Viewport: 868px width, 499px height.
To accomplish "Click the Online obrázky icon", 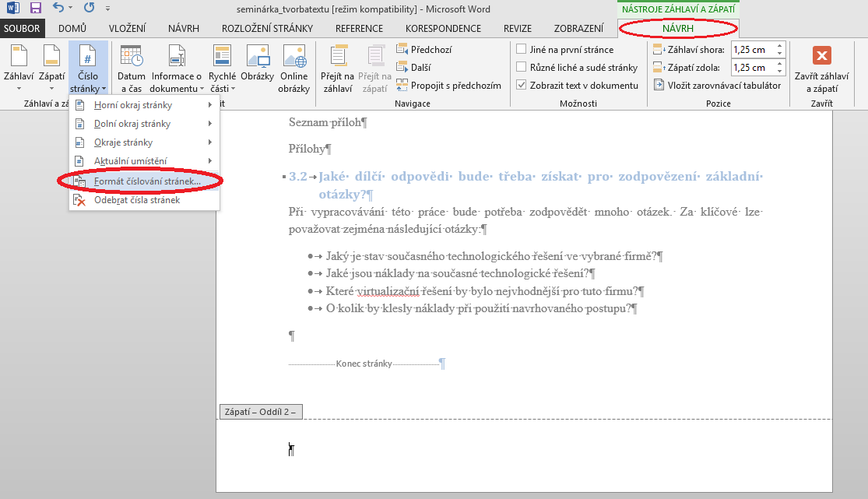I will click(293, 69).
